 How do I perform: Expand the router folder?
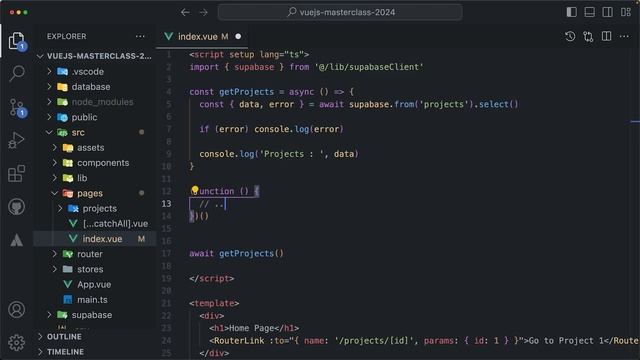pyautogui.click(x=95, y=254)
